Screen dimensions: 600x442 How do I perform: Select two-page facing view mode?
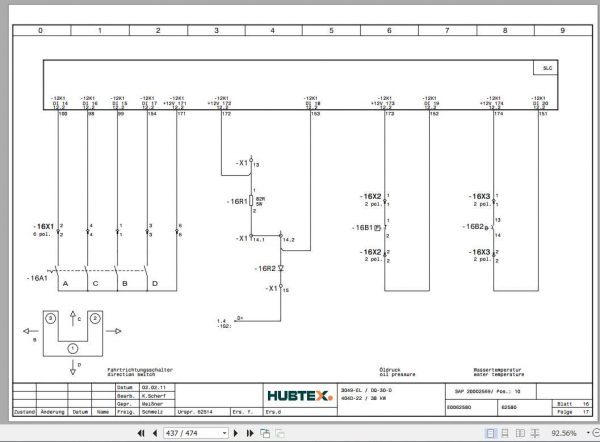point(520,433)
